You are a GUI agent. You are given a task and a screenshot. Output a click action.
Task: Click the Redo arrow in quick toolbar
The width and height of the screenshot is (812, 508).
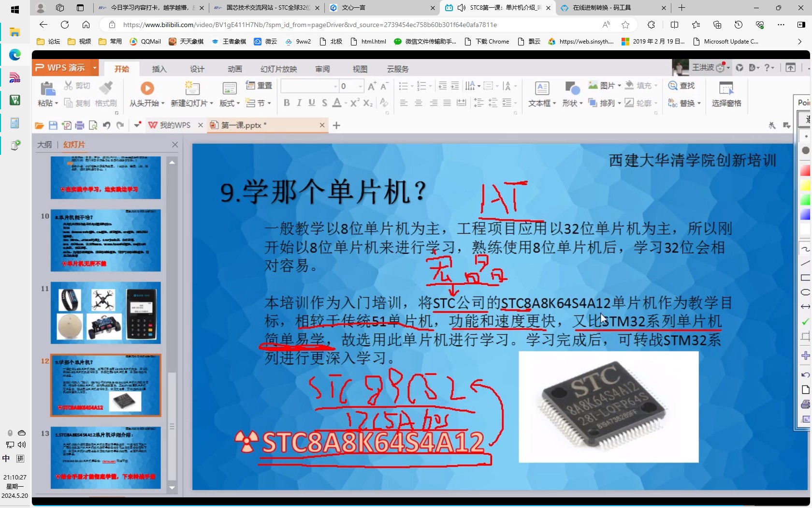(120, 125)
